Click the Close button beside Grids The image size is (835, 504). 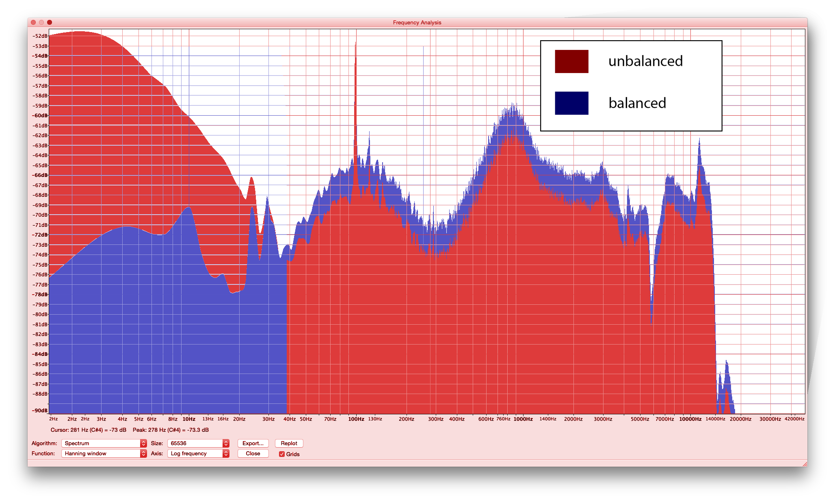click(253, 453)
